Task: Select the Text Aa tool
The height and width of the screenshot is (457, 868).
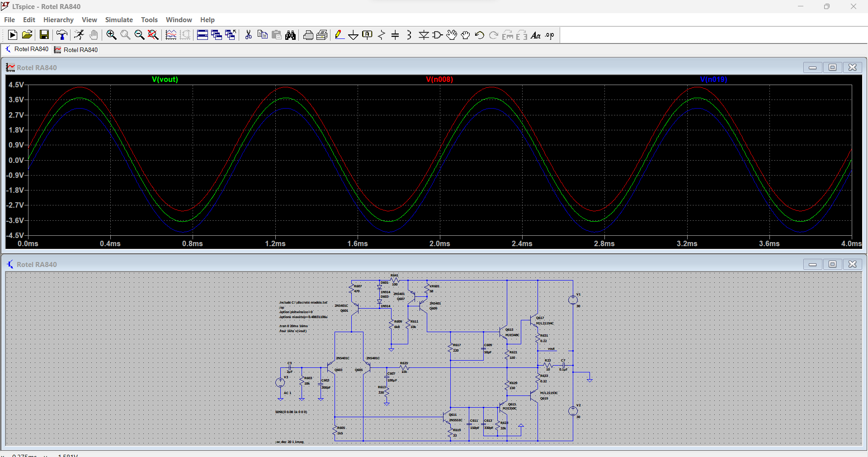Action: [536, 35]
